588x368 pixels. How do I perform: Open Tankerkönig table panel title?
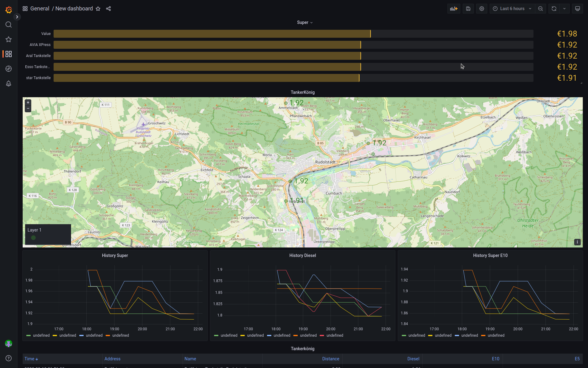pos(303,349)
